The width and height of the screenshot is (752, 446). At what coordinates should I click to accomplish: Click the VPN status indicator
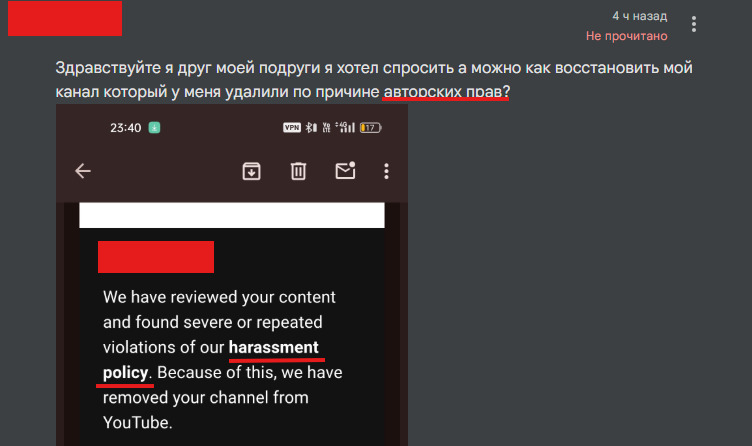292,128
